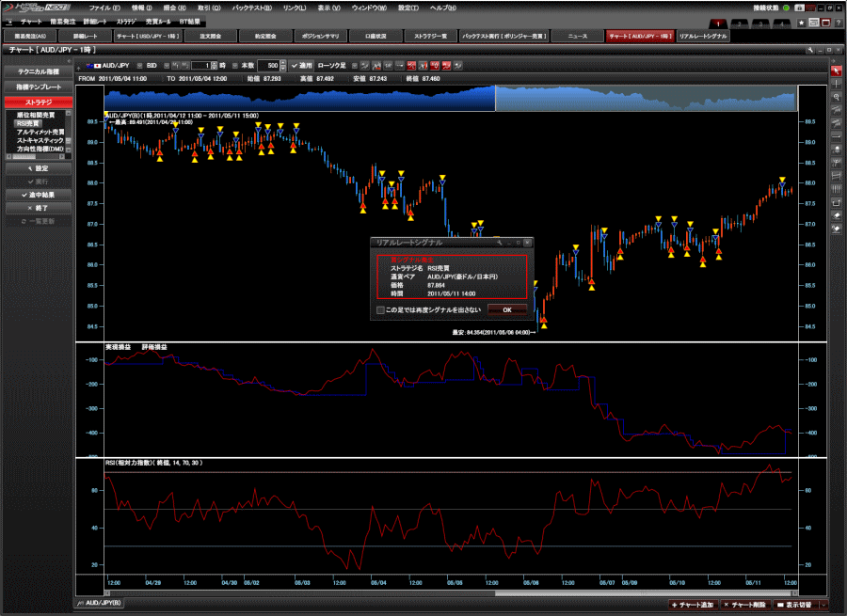The width and height of the screenshot is (847, 616).
Task: Click the camera screenshot icon in title bar
Action: pyautogui.click(x=799, y=8)
